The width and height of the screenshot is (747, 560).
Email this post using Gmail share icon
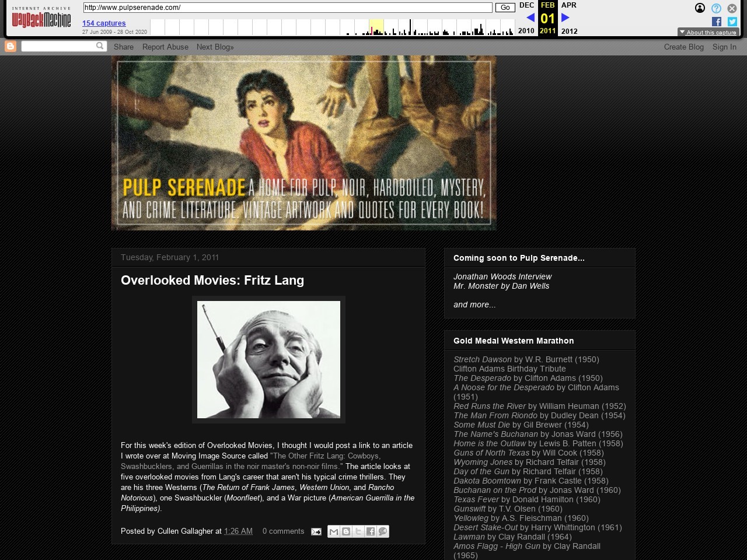click(x=334, y=531)
